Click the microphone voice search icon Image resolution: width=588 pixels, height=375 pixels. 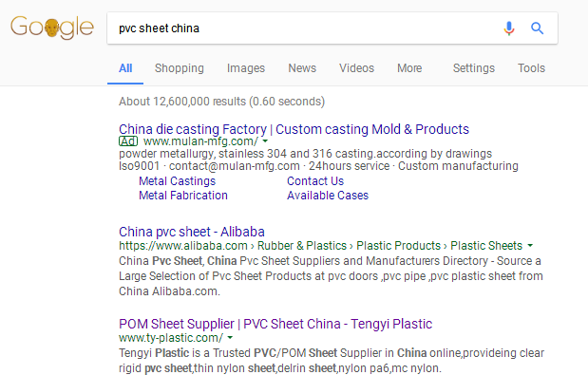tap(509, 28)
